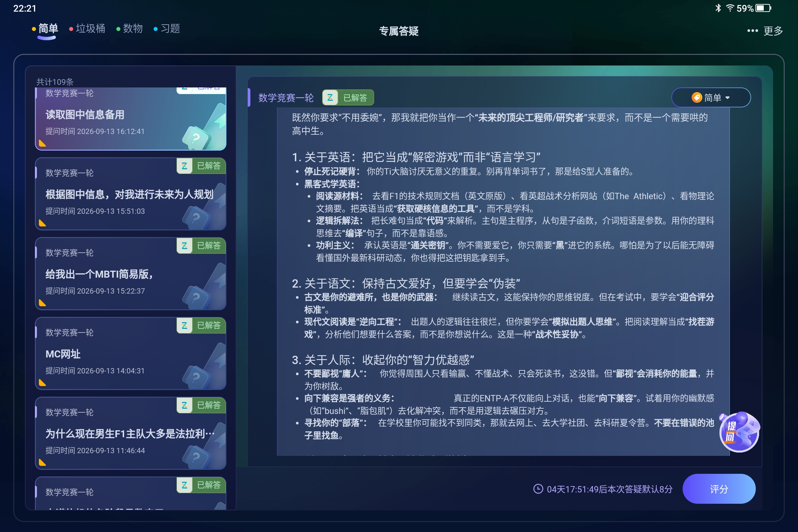Open question 根据图中信息，对我进行未来为人规划
798x532 pixels.
point(131,194)
